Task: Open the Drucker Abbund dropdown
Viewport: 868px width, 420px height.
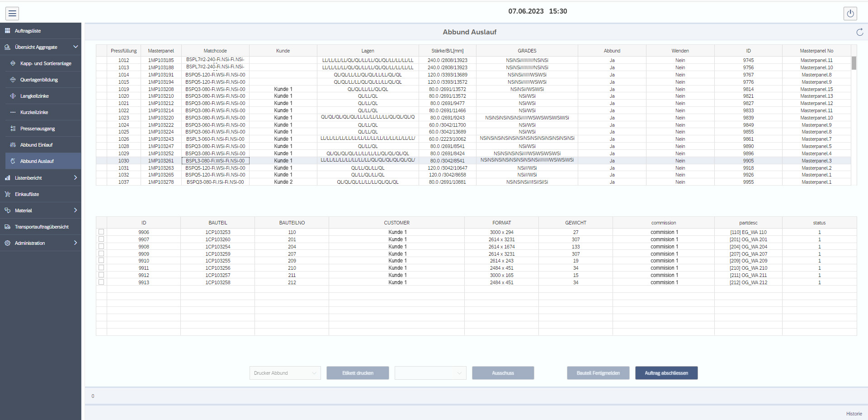Action: [x=284, y=373]
